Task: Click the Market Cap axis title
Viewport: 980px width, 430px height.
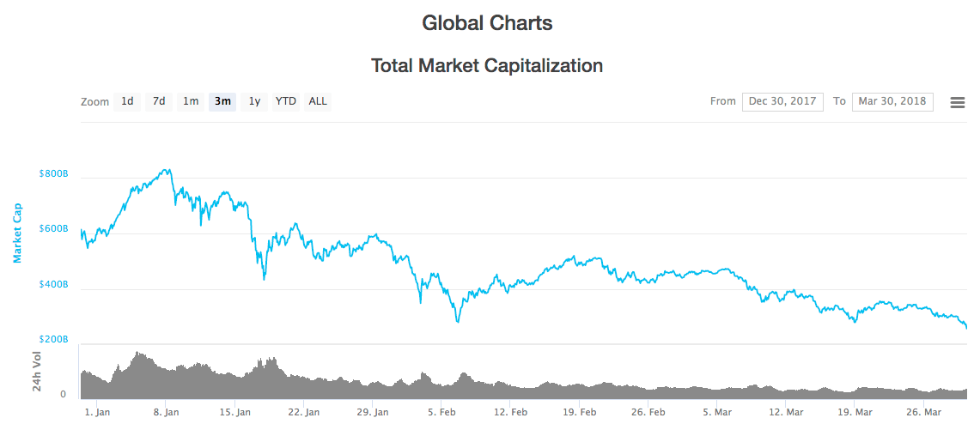Action: (x=17, y=233)
